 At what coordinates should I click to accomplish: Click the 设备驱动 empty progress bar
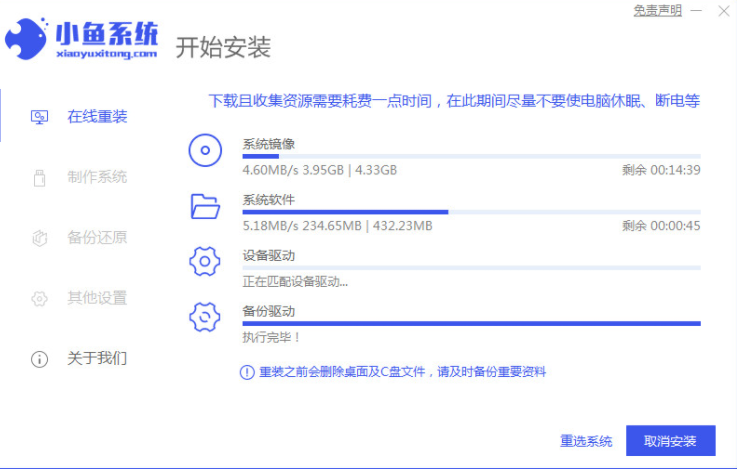[471, 268]
